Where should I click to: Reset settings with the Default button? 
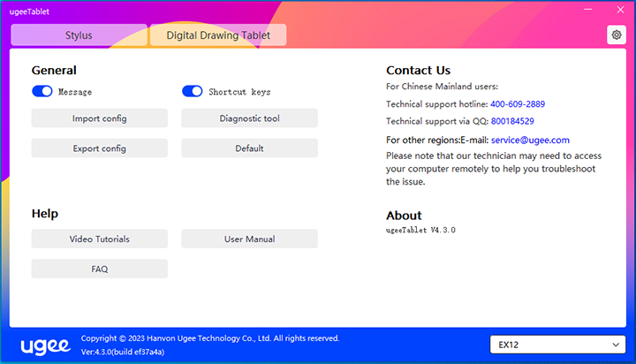tap(249, 148)
